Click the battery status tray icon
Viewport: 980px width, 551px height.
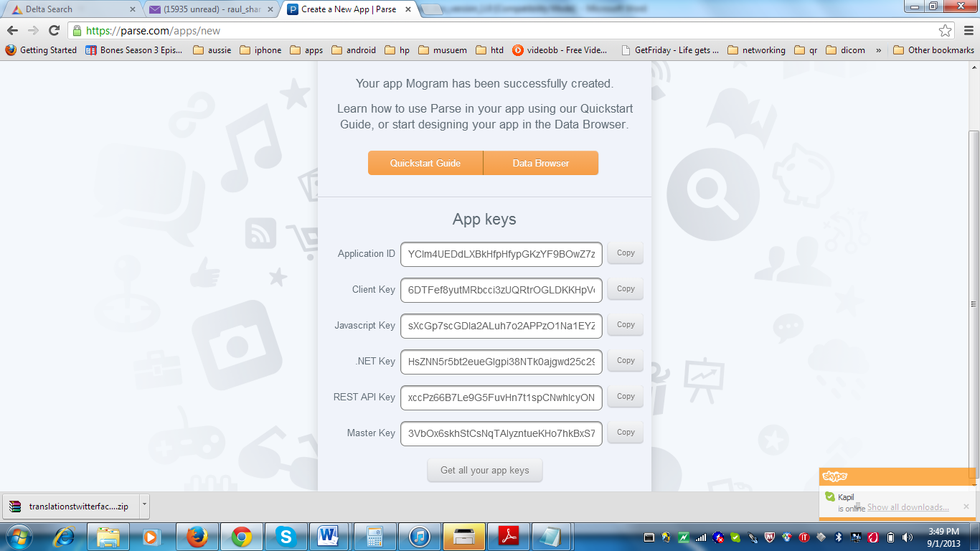tap(890, 537)
